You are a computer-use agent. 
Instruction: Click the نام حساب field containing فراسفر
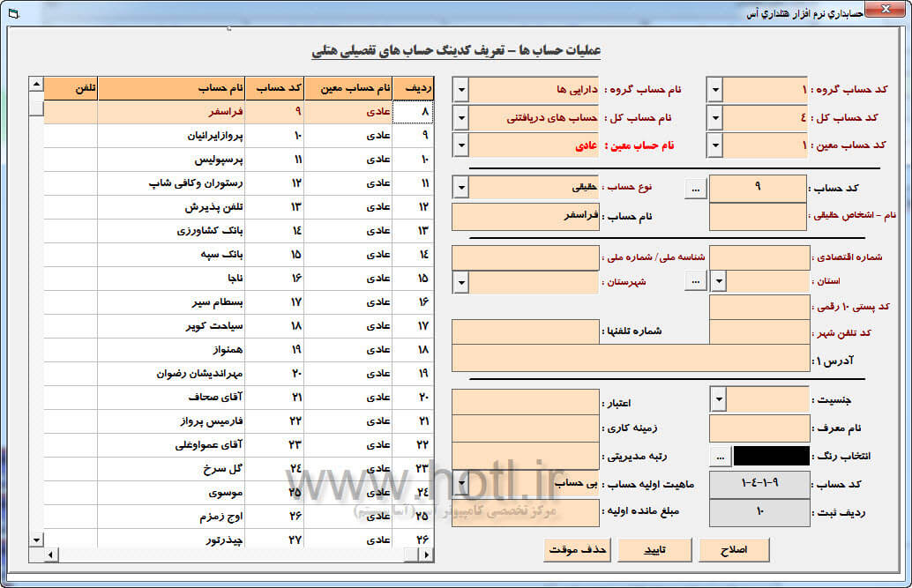click(525, 216)
